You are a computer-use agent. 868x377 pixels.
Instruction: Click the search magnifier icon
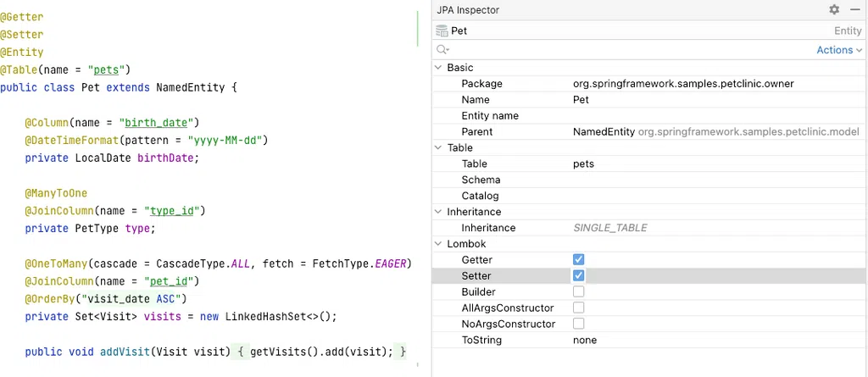[442, 50]
